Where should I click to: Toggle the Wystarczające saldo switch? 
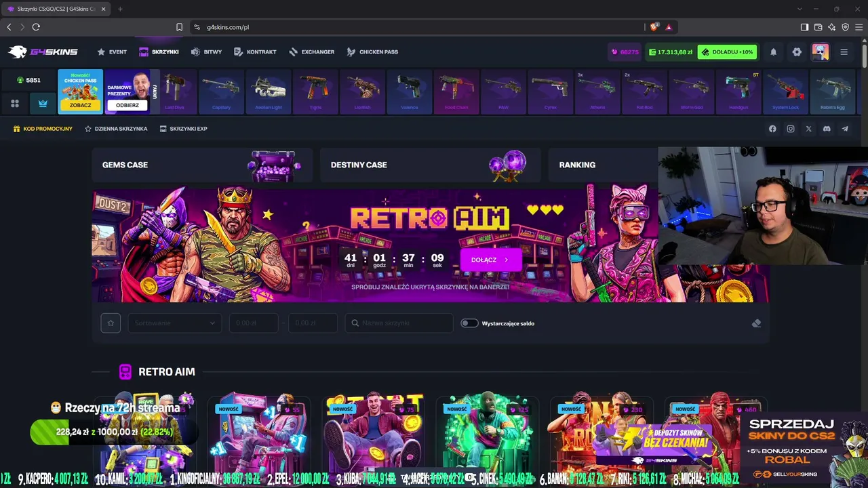point(469,323)
